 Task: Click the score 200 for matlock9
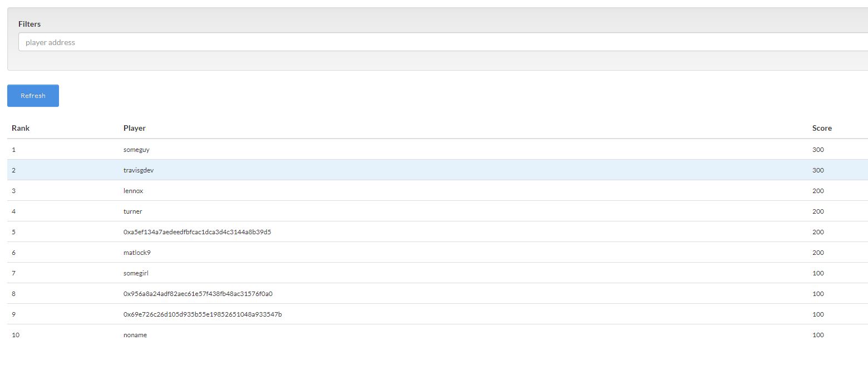tap(818, 253)
